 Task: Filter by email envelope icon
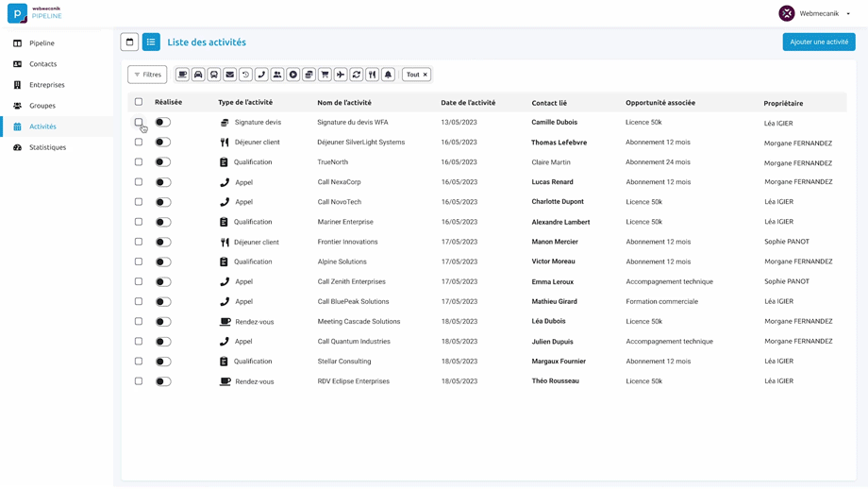(x=229, y=75)
